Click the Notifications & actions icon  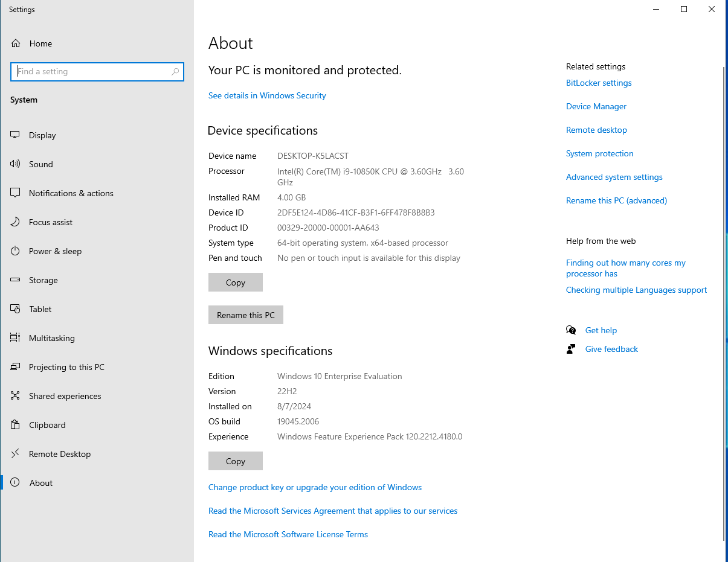point(16,193)
